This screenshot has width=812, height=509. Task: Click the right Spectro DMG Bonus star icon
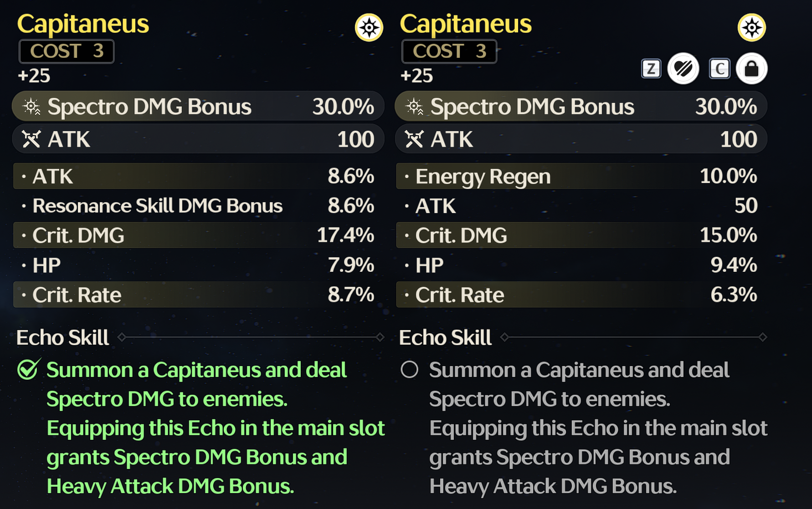click(414, 107)
